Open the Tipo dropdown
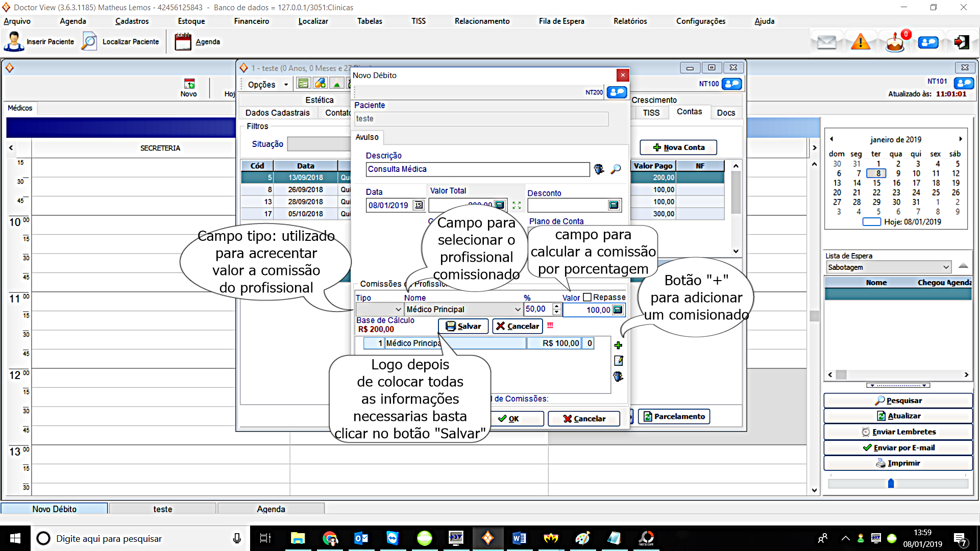 (398, 309)
